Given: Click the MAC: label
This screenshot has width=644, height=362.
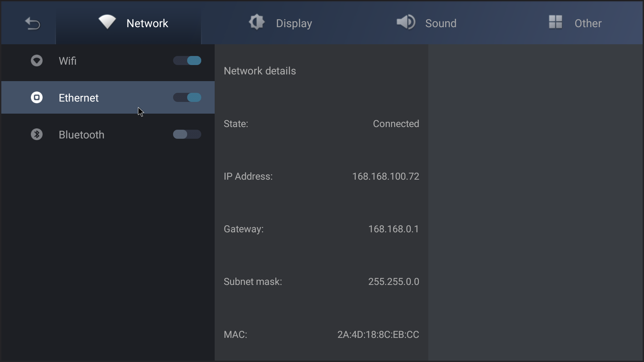Looking at the screenshot, I should [x=235, y=335].
